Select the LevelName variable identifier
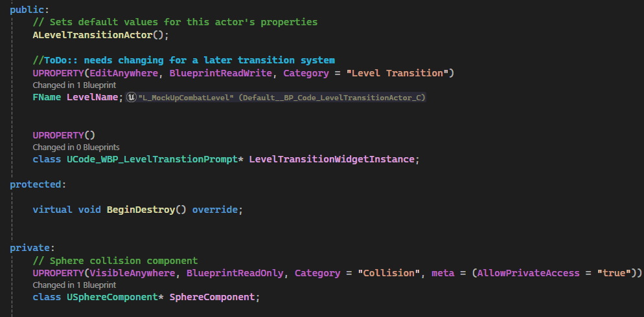644x317 pixels. point(95,97)
